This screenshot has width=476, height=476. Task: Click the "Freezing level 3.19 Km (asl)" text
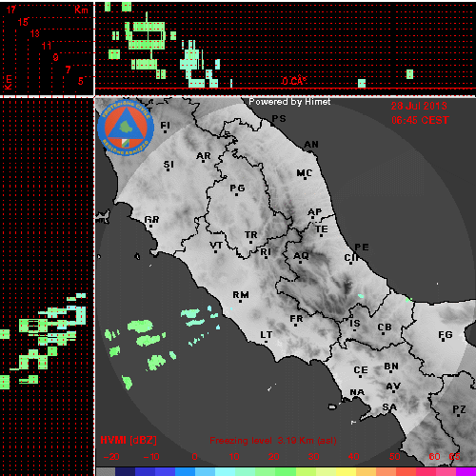[x=273, y=441]
